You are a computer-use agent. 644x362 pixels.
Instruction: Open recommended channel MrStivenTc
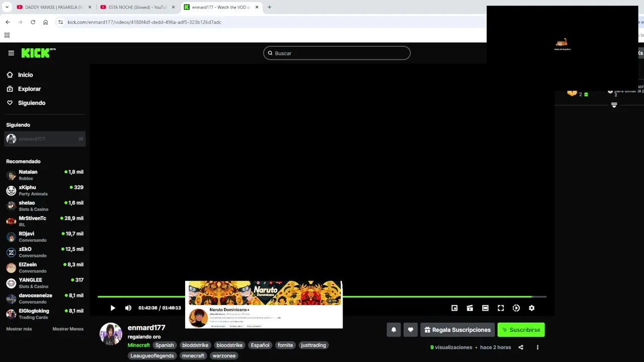[45, 221]
